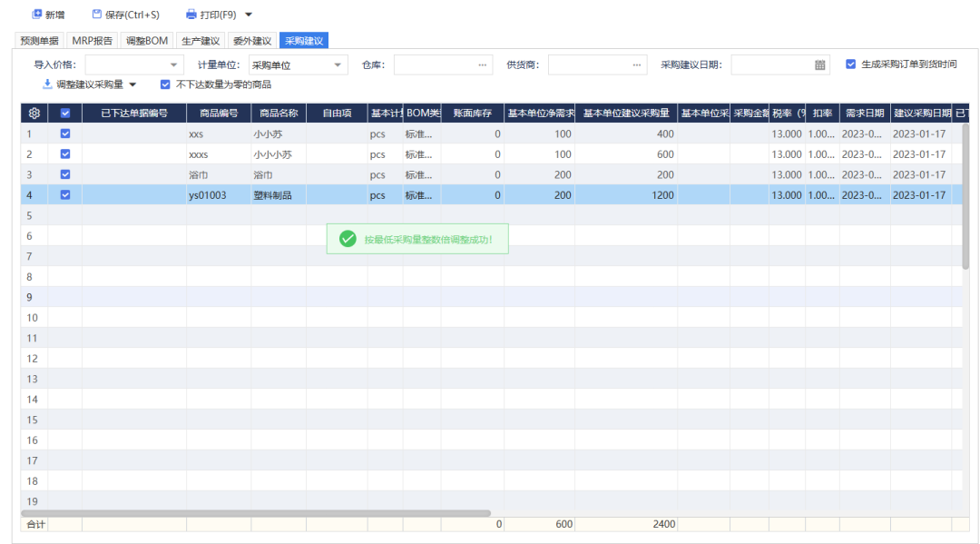
Task: Switch to the 生产建议 tab
Action: pyautogui.click(x=200, y=41)
